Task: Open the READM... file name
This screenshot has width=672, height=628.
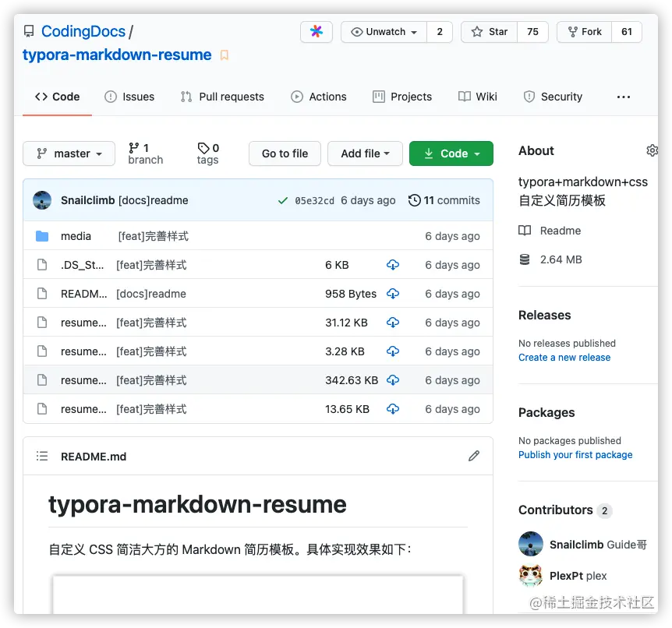Action: 84,294
